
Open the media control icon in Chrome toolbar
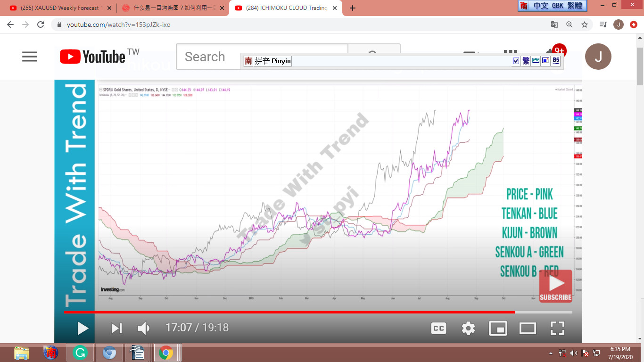click(x=603, y=25)
